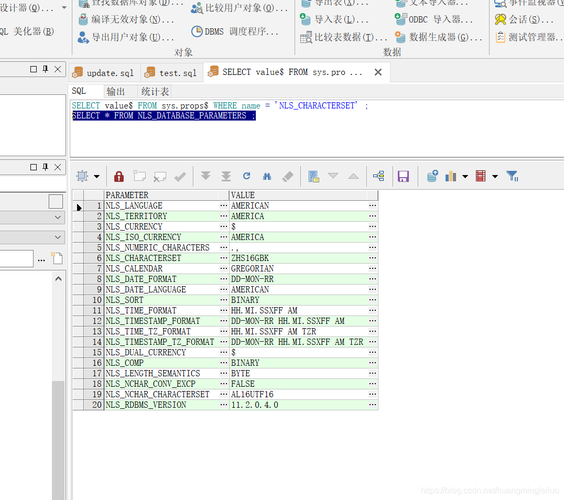The height and width of the screenshot is (500, 564).
Task: Click the eraser clear record icon
Action: (288, 176)
